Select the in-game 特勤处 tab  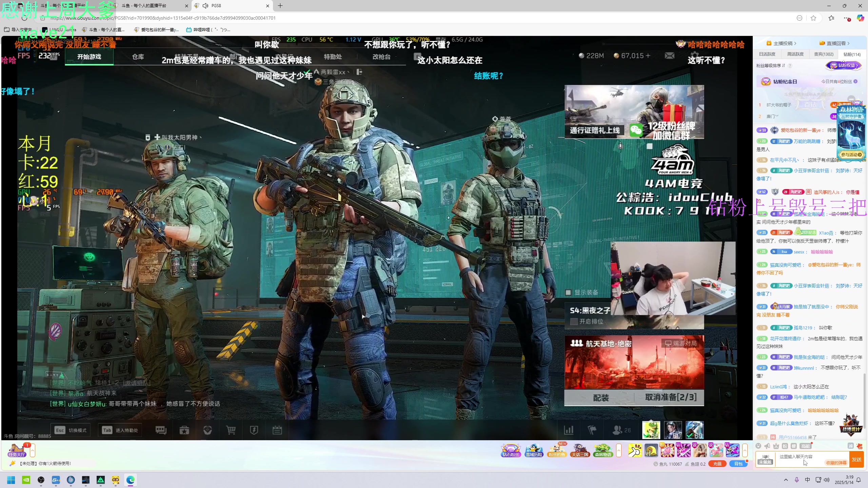point(333,57)
